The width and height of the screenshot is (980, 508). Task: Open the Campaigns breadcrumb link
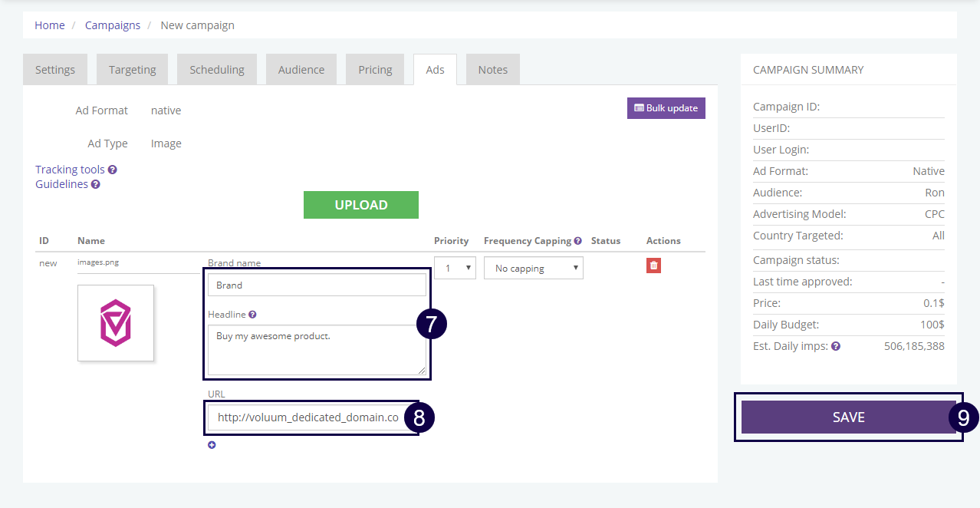113,25
